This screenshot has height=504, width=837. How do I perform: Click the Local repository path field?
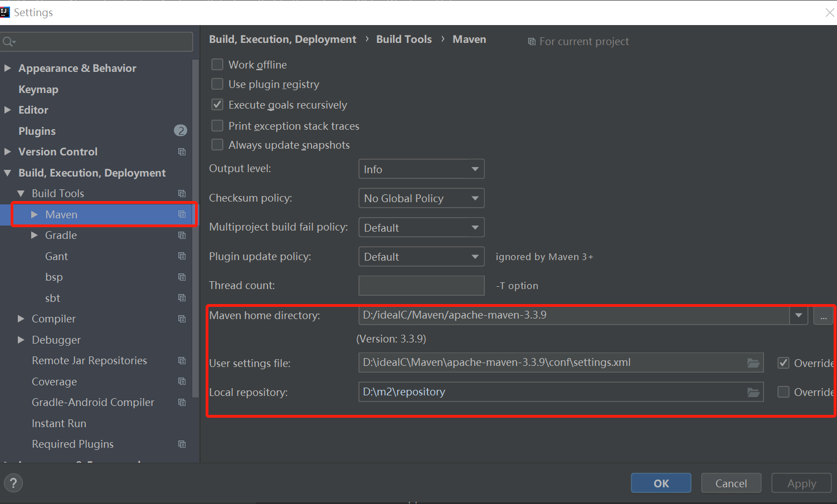click(561, 392)
